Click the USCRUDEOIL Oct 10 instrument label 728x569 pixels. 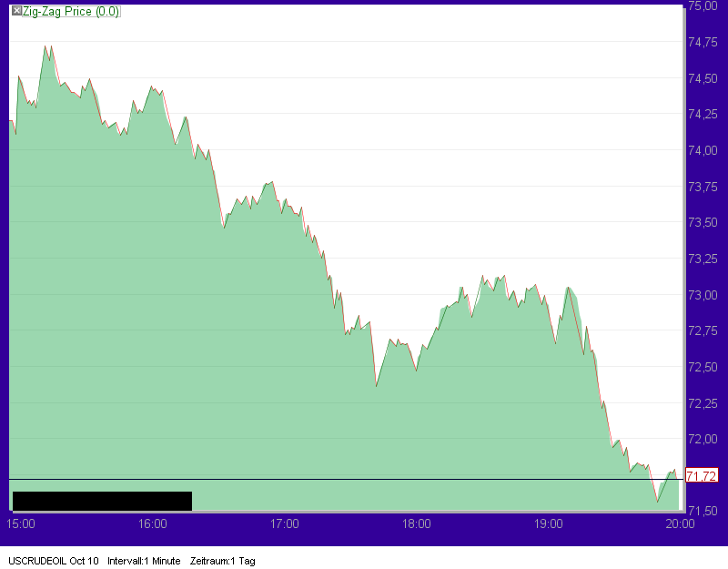tap(54, 561)
